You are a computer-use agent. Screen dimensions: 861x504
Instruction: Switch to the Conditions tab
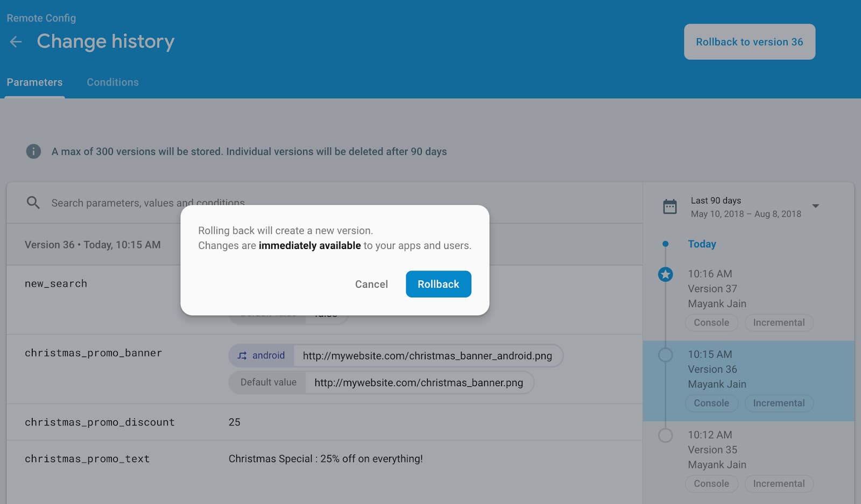click(x=113, y=82)
